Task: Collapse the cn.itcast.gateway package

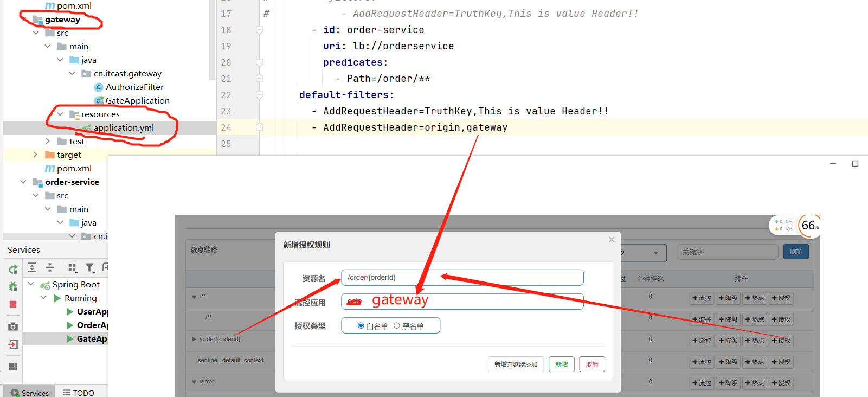Action: (72, 74)
